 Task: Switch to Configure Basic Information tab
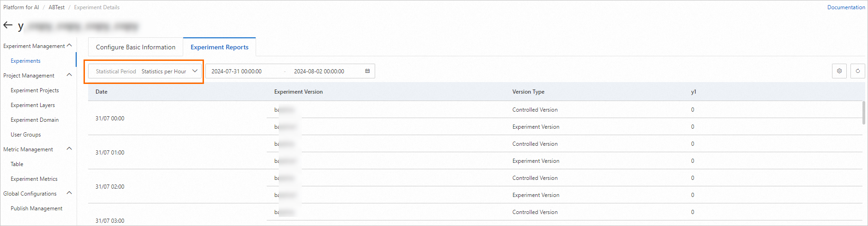click(x=136, y=47)
